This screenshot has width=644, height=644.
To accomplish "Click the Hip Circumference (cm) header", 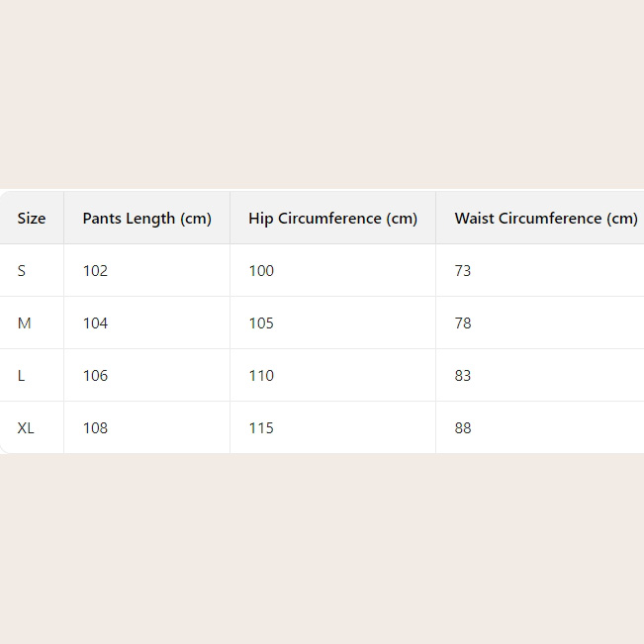I will point(333,219).
